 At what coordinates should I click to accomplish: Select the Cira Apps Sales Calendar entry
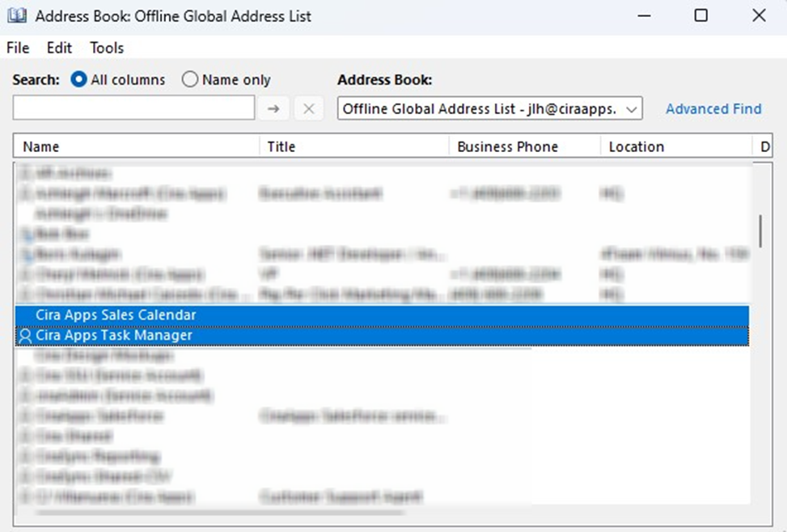382,315
